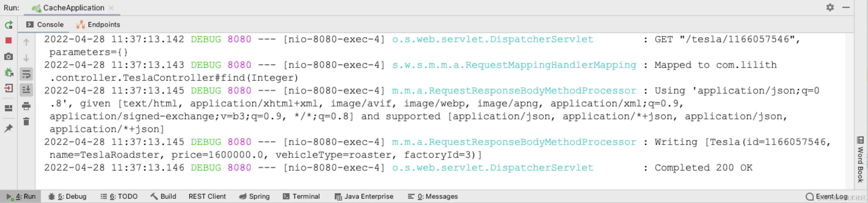Click the exit application icon
Screen dimensions: 868x203
9,88
